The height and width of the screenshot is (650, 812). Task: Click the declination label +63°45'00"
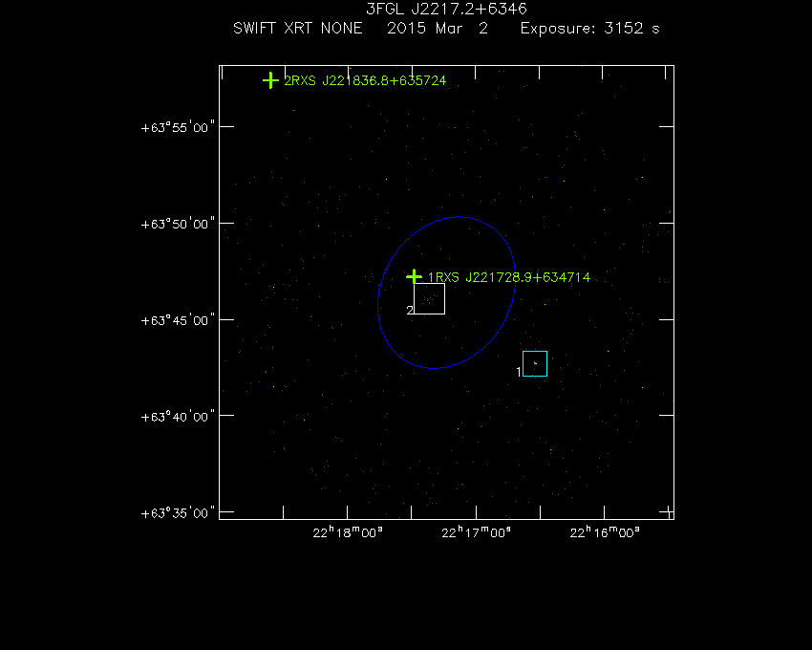pos(178,320)
